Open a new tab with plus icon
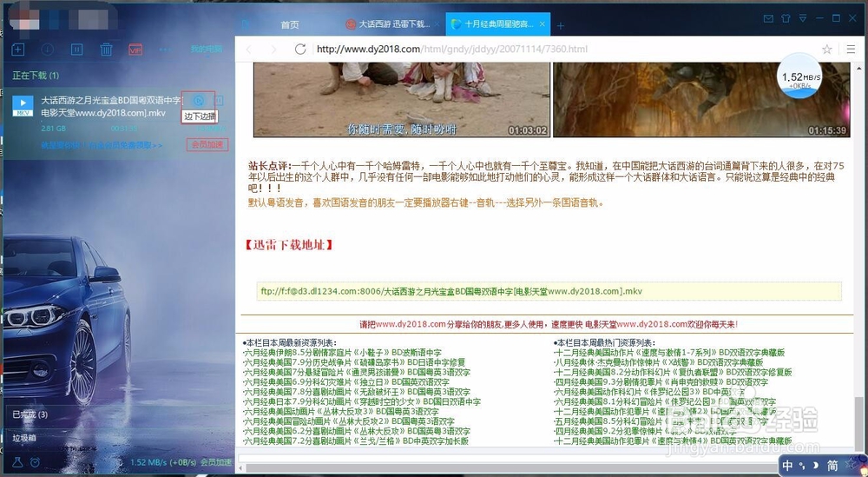The width and height of the screenshot is (868, 477). click(560, 25)
